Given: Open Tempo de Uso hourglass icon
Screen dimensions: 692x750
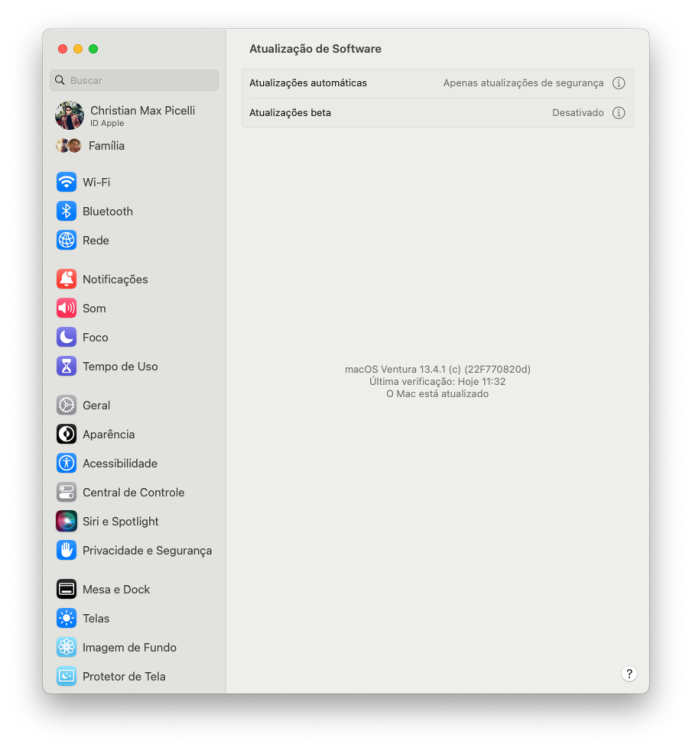Looking at the screenshot, I should [66, 366].
